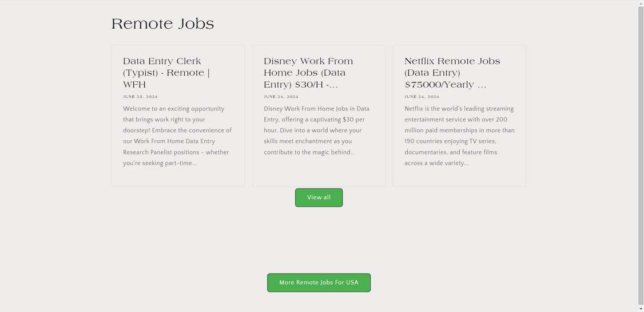Screen dimensions: 644x312
Task: Click the excerpt about Disney offering $30 per hour
Action: pos(317,131)
